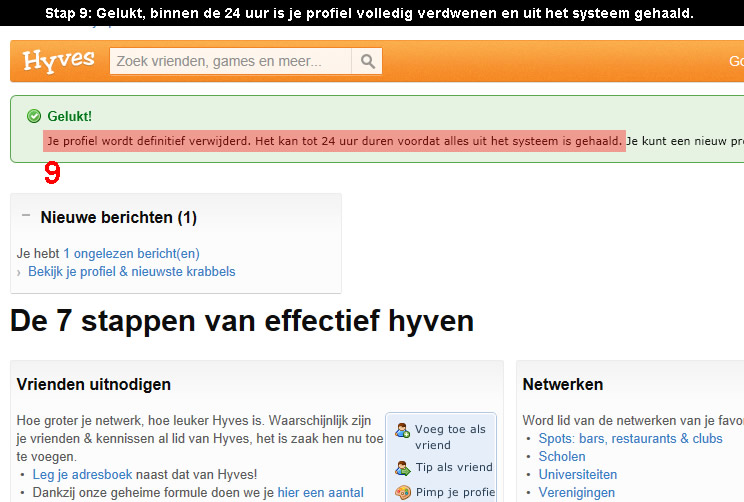Click the green Gelukt checkmark icon
Screen dimensions: 744x502
[x=34, y=116]
